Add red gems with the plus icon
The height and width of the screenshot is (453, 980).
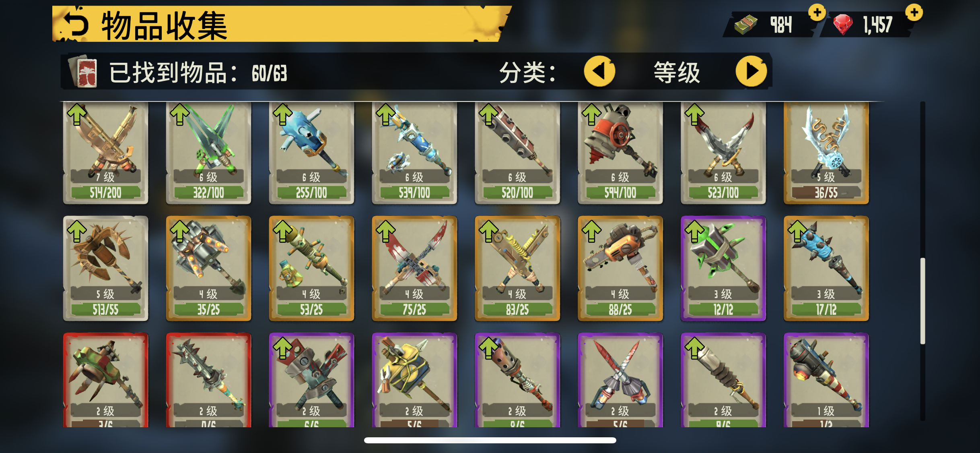pos(914,12)
